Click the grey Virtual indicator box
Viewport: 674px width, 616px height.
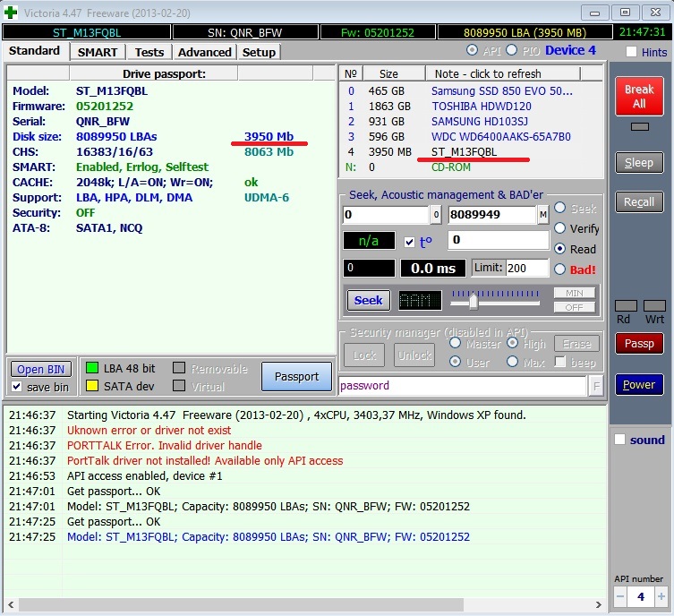pyautogui.click(x=179, y=386)
